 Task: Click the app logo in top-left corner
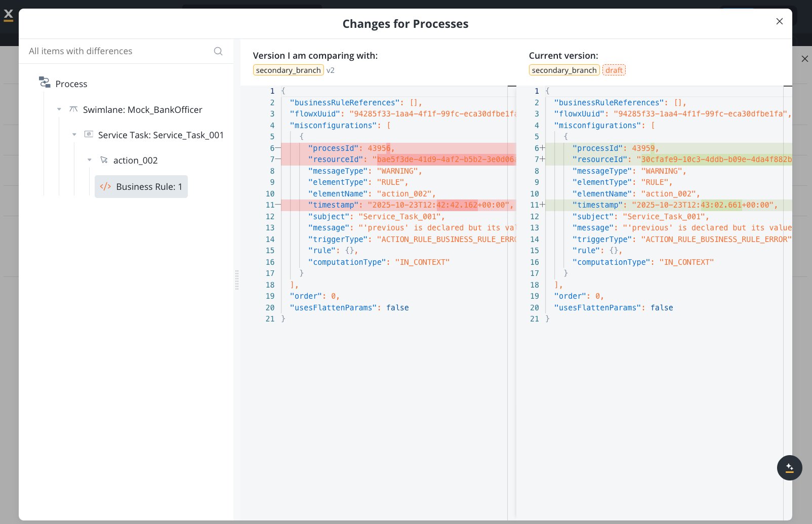coord(9,15)
